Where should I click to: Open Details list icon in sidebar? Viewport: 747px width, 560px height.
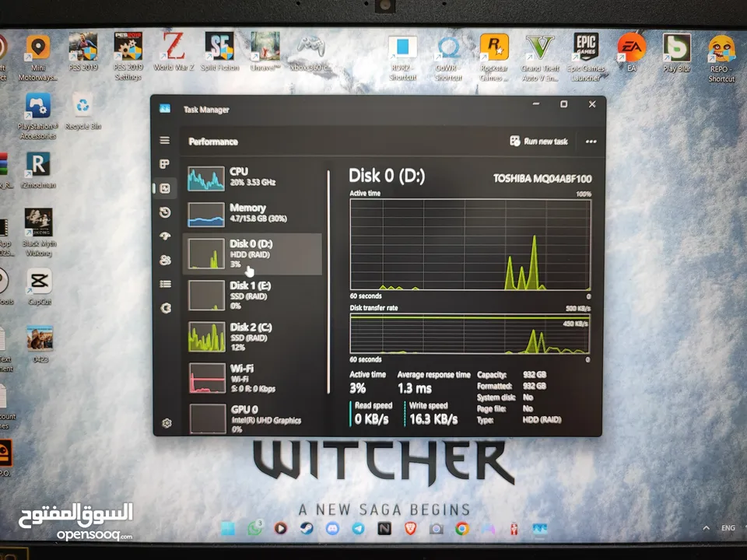coord(165,285)
